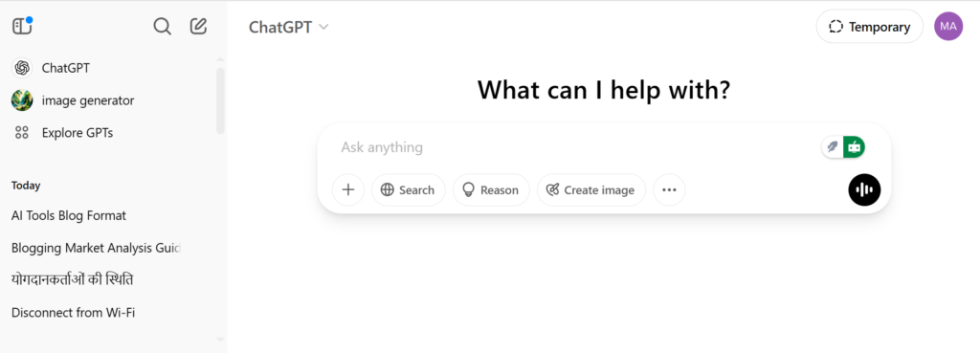Screen dimensions: 980x353
Task: Click the plus attach icon in the prompt box
Action: point(348,190)
